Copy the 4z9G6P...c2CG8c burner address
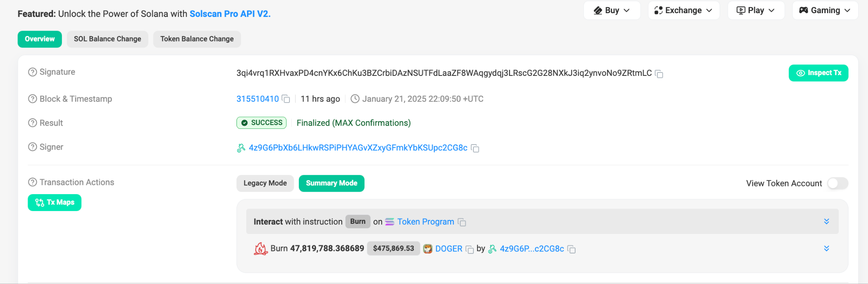This screenshot has height=284, width=868. tap(571, 249)
